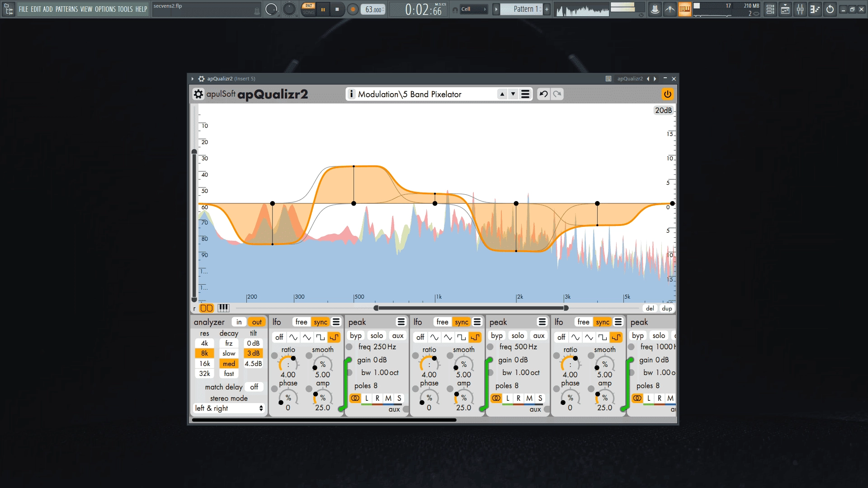Undo the last apQualizr2 change
This screenshot has height=488, width=868.
(x=543, y=94)
